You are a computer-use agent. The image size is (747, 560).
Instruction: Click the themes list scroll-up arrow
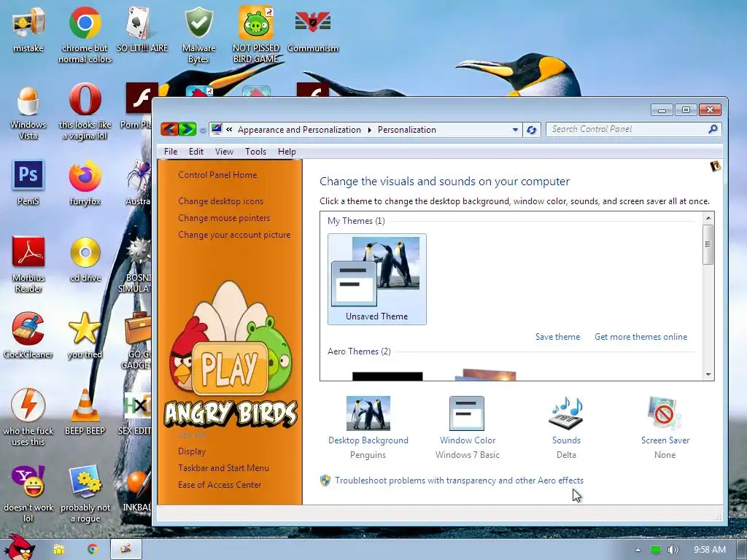click(x=708, y=218)
